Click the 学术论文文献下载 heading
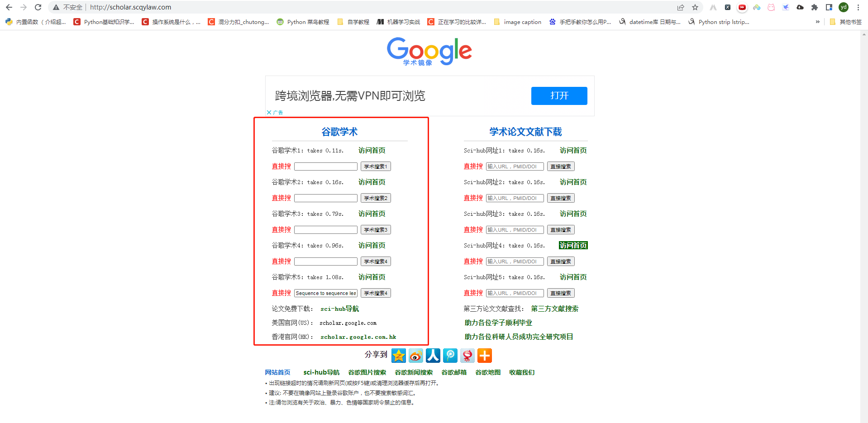Viewport: 868px width, 423px height. [x=525, y=132]
